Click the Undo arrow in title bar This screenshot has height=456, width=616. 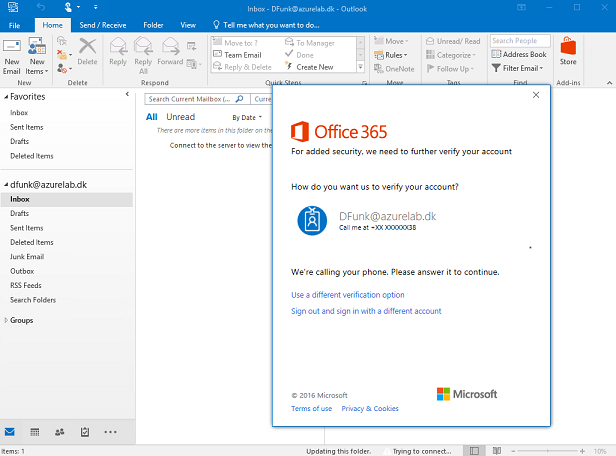(x=41, y=7)
